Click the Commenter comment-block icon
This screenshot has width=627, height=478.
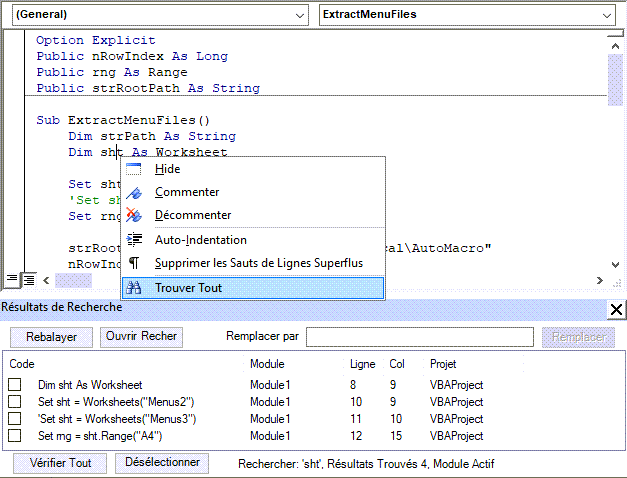click(x=134, y=192)
